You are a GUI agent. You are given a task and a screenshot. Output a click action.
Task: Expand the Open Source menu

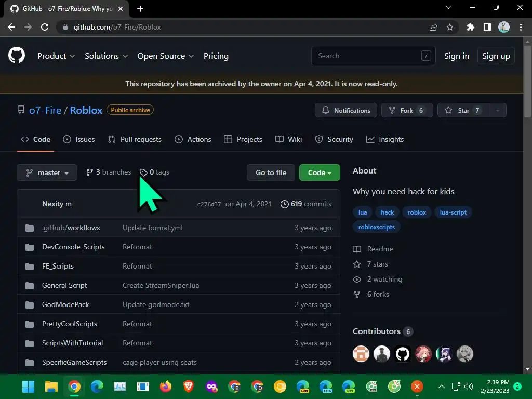pos(166,56)
